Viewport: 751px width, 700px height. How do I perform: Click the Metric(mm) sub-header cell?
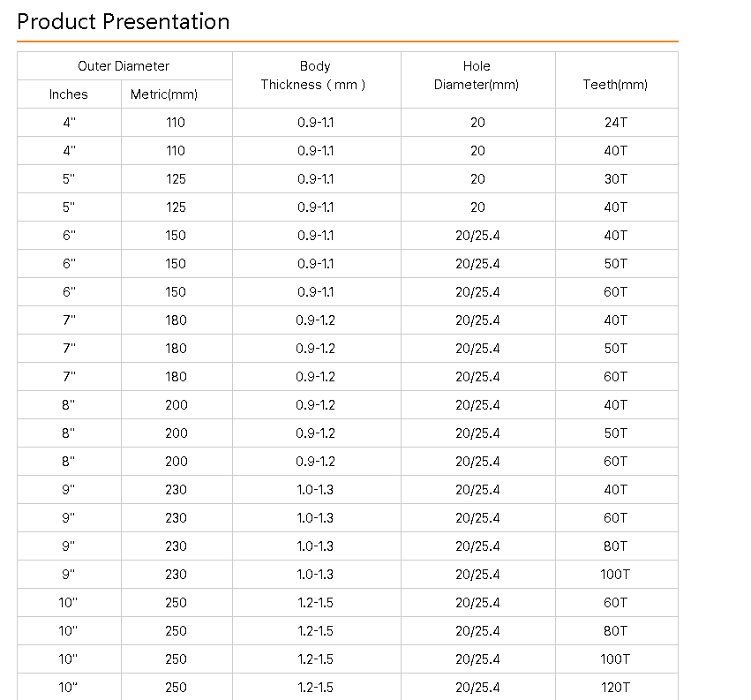click(176, 94)
